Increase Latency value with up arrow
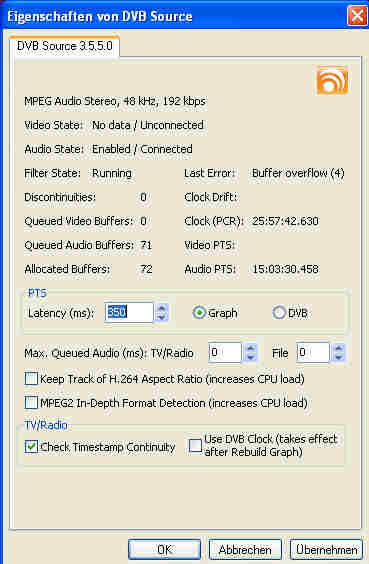Screen dimensions: 369x564 point(162,308)
